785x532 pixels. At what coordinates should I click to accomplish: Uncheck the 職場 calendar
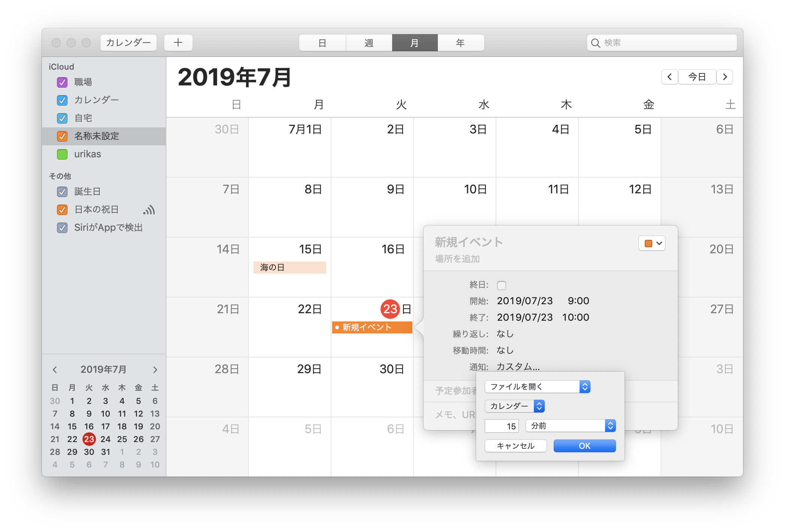pos(62,82)
